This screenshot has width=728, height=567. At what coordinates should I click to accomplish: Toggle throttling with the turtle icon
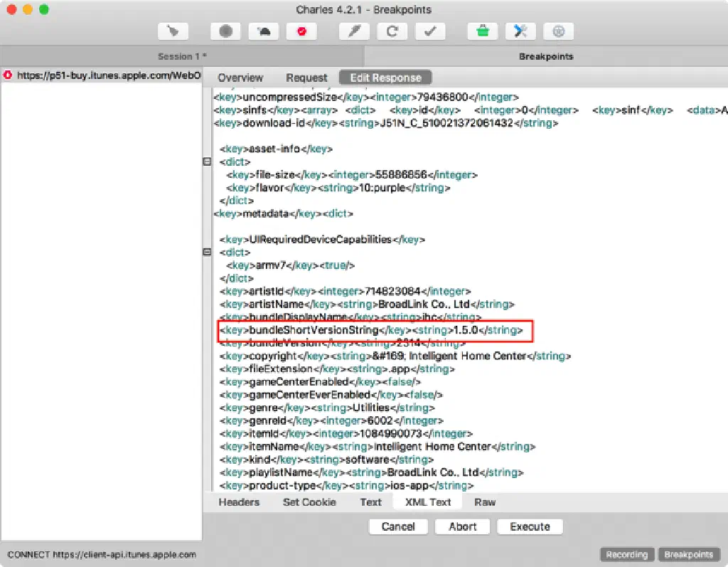(264, 31)
